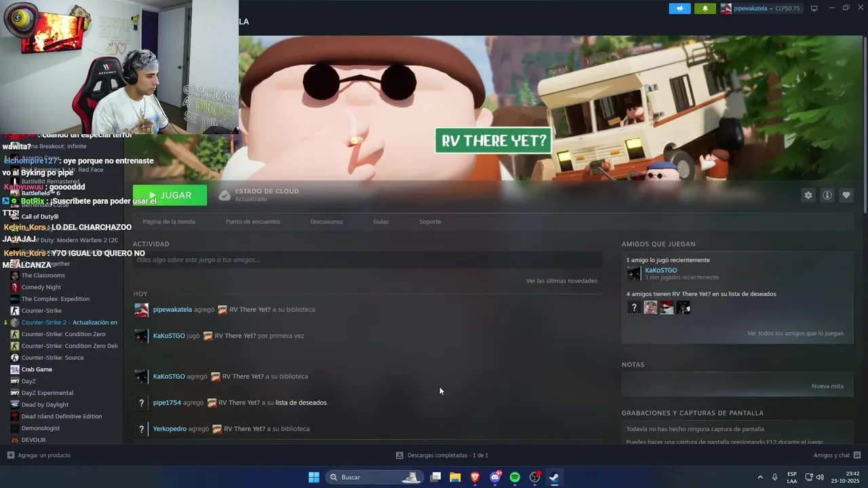
Task: Open the Soporte tab
Action: click(x=430, y=222)
